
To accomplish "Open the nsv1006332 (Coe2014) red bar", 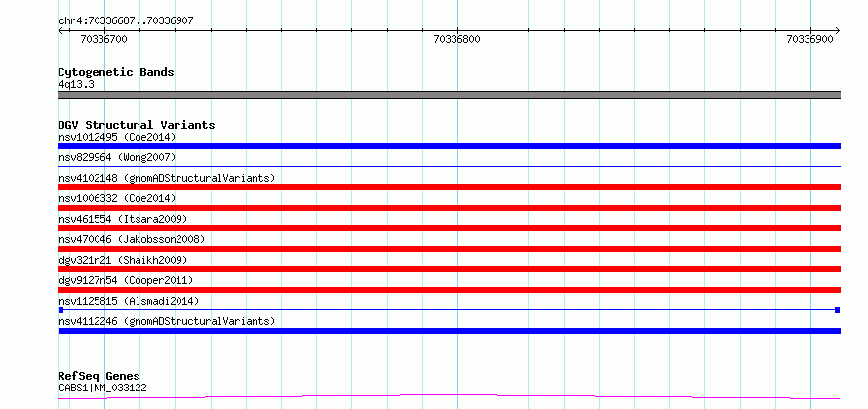I will pos(449,208).
